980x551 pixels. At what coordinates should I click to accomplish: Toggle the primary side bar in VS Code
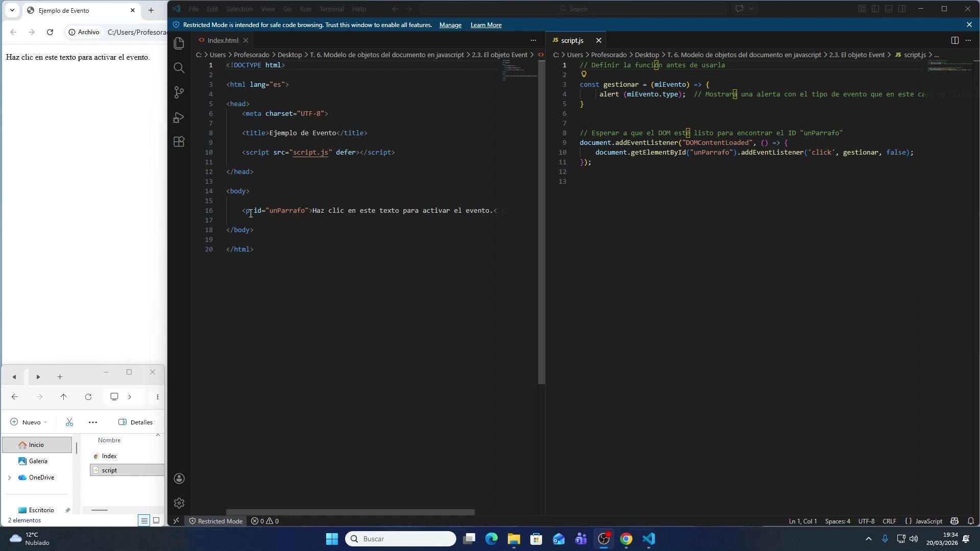[x=875, y=9]
